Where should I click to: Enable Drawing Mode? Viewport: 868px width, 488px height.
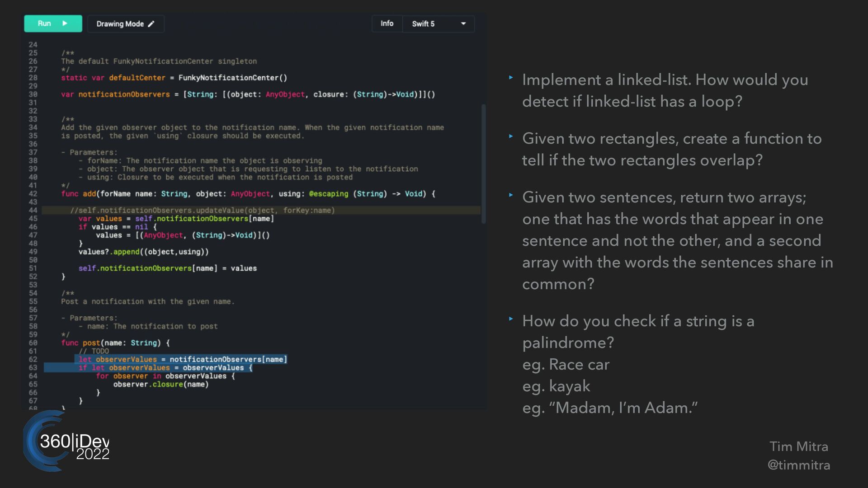coord(125,24)
